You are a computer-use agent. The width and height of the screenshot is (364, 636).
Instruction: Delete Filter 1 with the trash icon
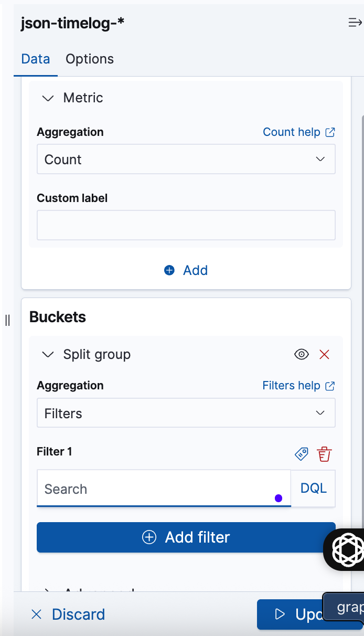325,454
